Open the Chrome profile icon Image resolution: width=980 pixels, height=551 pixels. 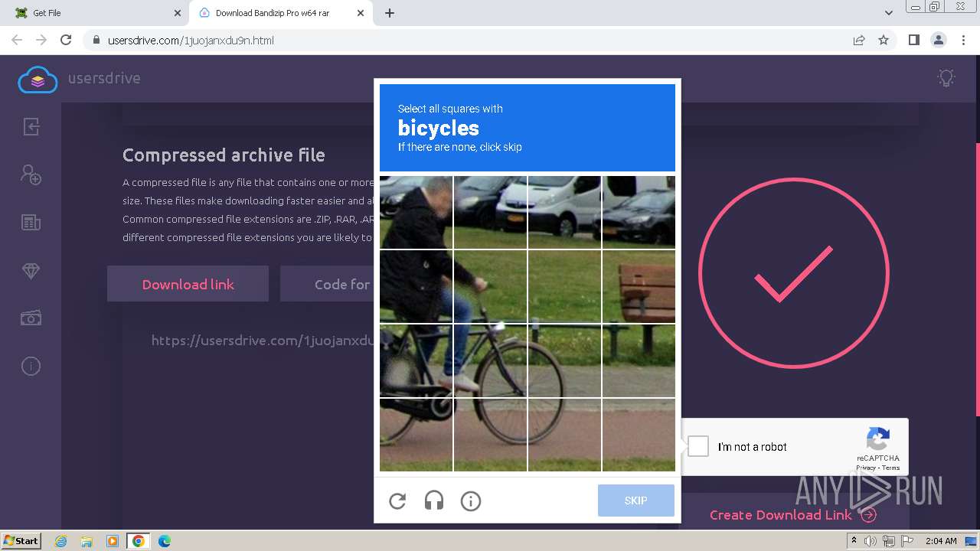click(938, 40)
